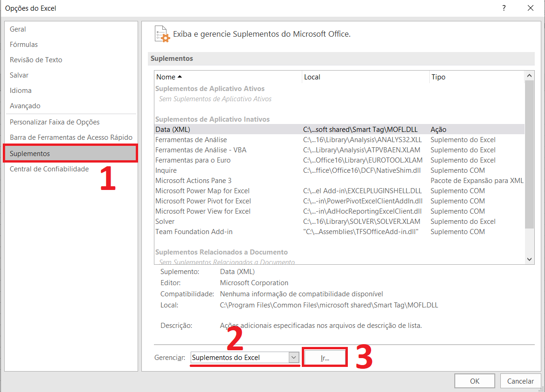Select Ferramentas de Análise - VBA entry
Image resolution: width=545 pixels, height=392 pixels.
point(201,150)
